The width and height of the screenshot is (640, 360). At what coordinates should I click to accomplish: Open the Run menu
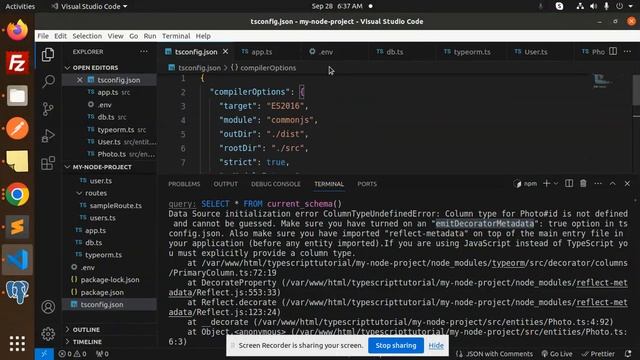[150, 36]
